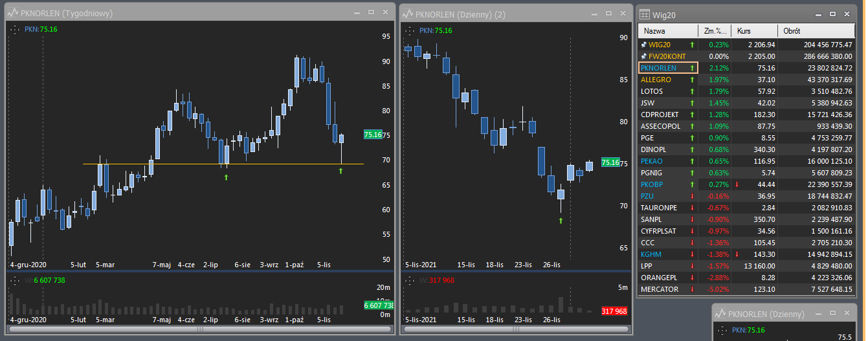Image resolution: width=868 pixels, height=341 pixels.
Task: Minimize the PKNORLEN (Dzienny) (2) window
Action: pyautogui.click(x=595, y=14)
